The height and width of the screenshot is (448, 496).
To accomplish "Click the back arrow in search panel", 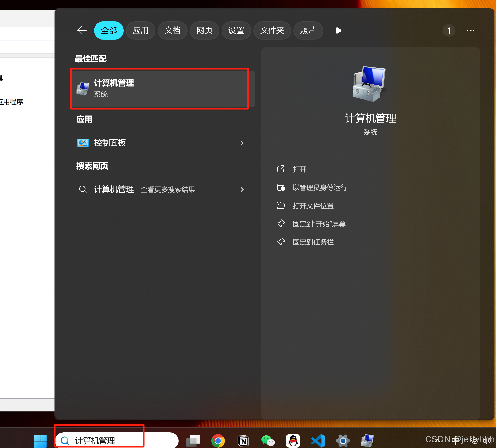I will 82,30.
